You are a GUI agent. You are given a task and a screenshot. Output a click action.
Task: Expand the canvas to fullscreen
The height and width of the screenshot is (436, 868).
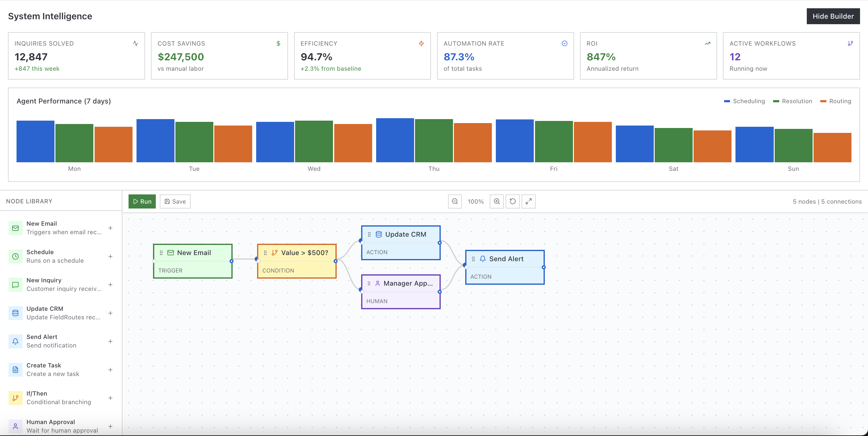pyautogui.click(x=528, y=201)
